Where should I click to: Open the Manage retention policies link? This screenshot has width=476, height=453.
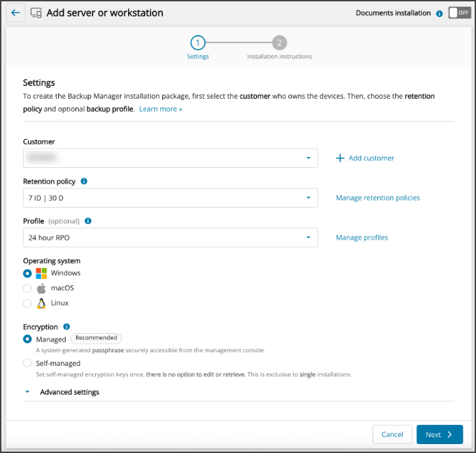tap(377, 198)
